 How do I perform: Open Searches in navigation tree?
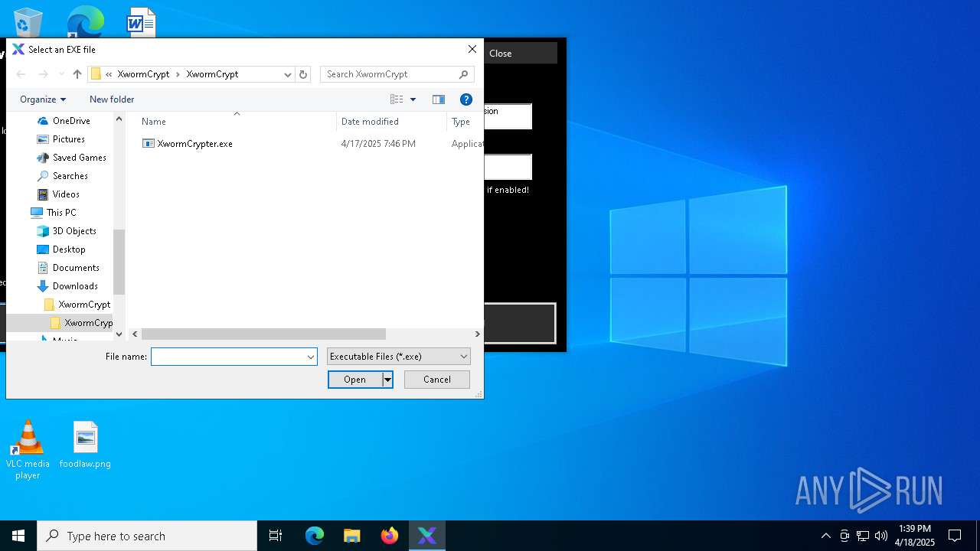pos(70,176)
